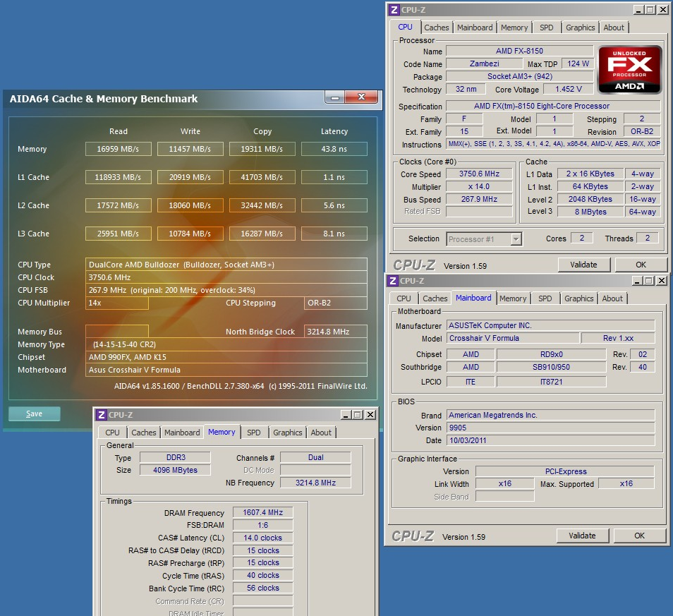Image resolution: width=673 pixels, height=616 pixels.
Task: Open Graphics tab in Mainboard CPU-Z window
Action: point(579,298)
